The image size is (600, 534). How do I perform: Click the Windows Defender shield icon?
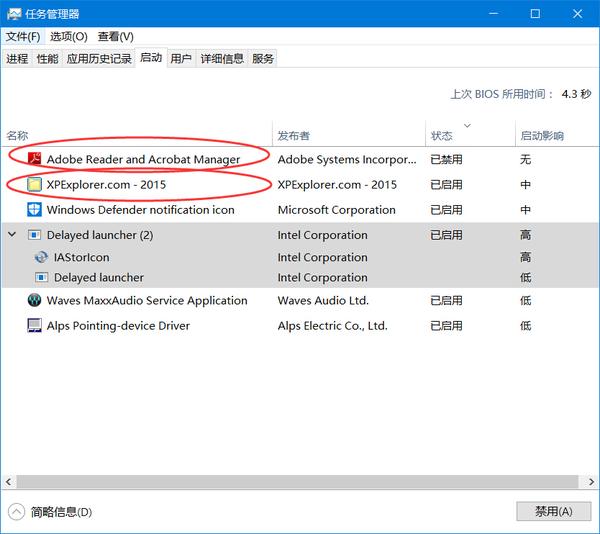pos(34,210)
